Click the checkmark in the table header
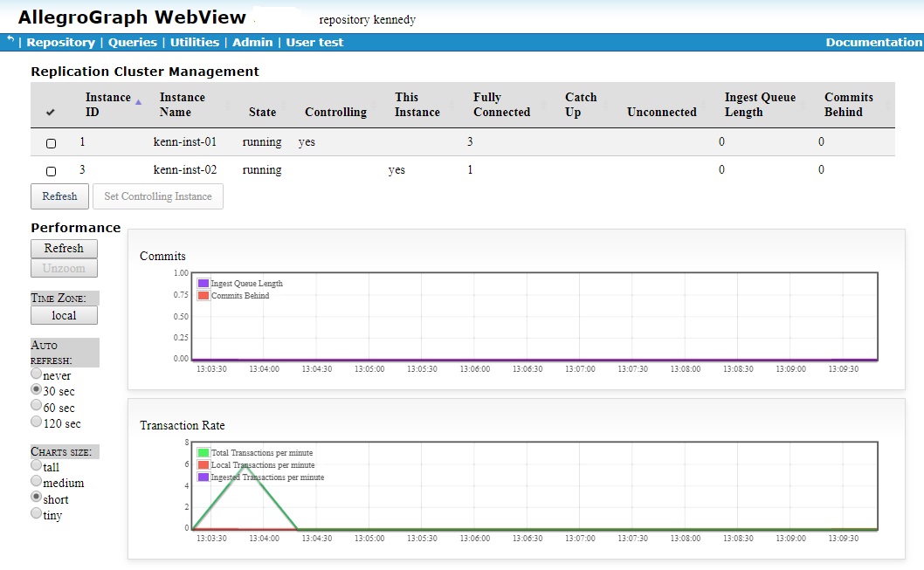 [50, 112]
